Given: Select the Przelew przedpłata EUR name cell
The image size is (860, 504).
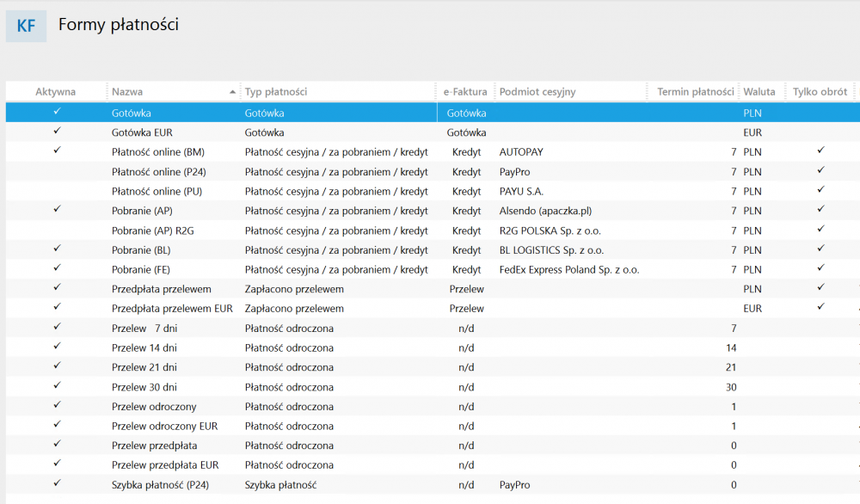Looking at the screenshot, I should click(x=165, y=465).
